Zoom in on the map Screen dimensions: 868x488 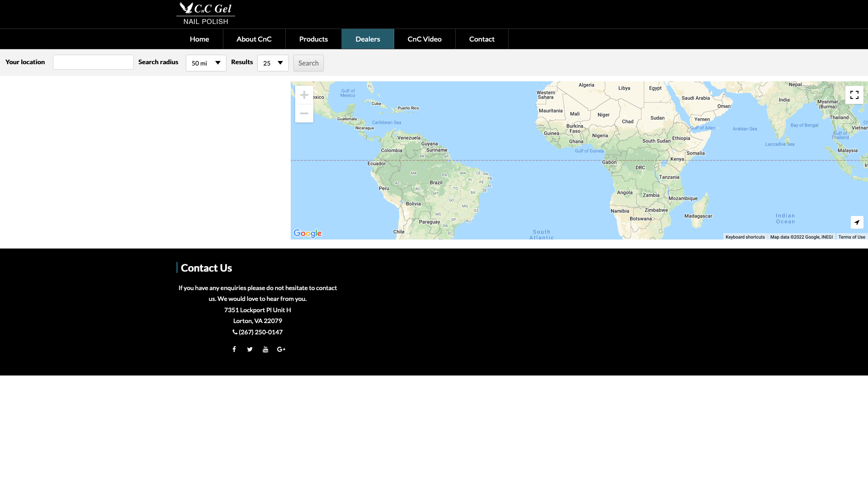(x=304, y=95)
